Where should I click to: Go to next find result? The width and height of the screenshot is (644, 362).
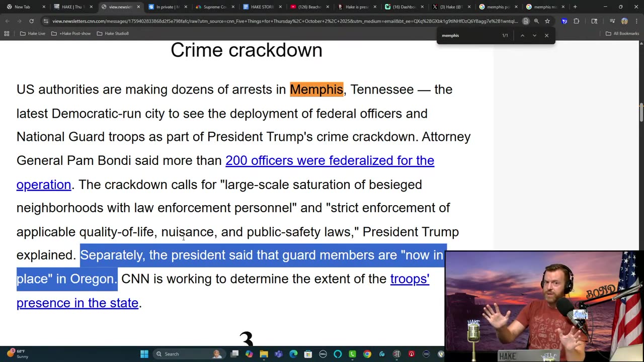(534, 35)
